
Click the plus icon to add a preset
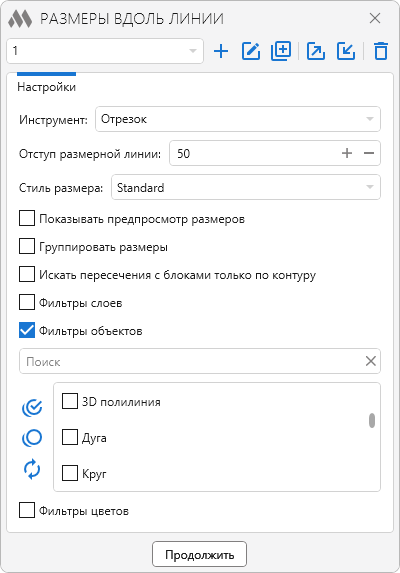221,51
